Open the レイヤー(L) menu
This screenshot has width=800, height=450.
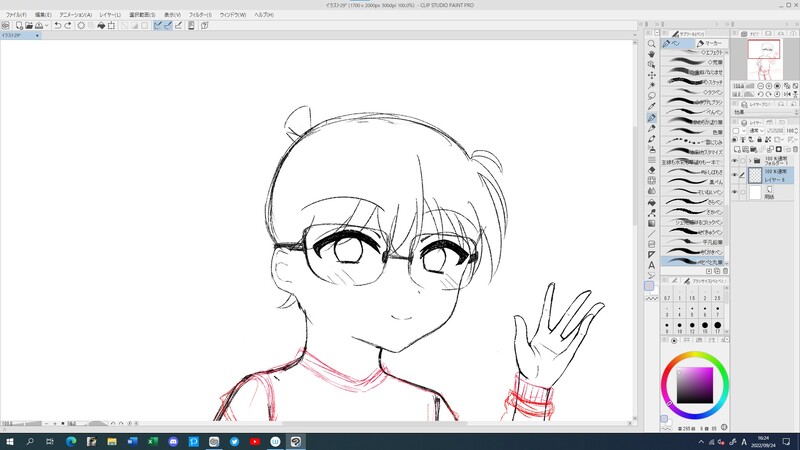[110, 15]
